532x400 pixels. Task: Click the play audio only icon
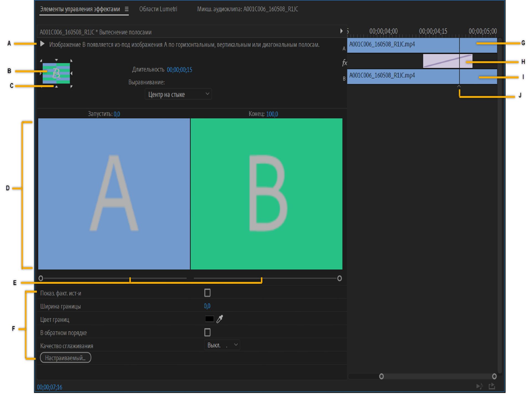(x=479, y=386)
